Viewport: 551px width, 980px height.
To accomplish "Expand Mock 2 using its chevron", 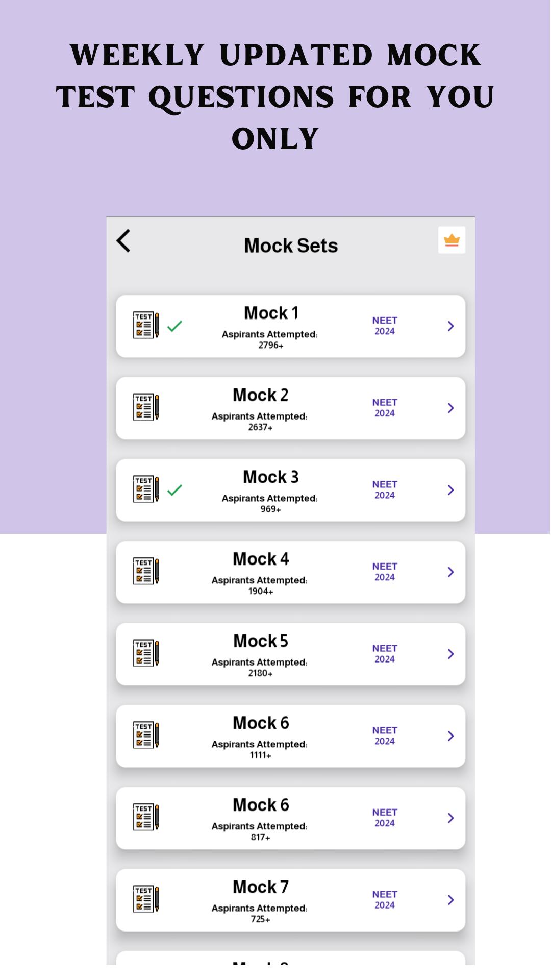I will 450,408.
